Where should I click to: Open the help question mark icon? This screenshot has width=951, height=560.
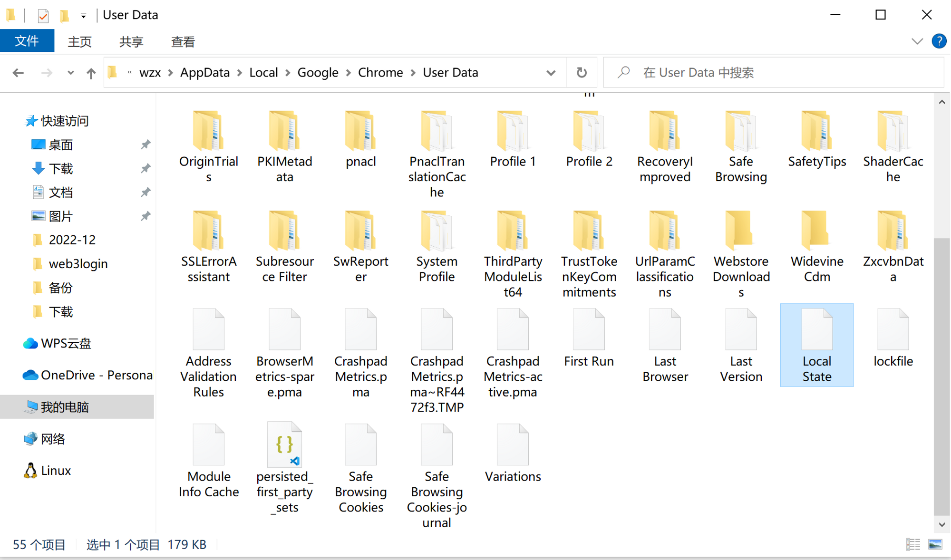tap(939, 41)
